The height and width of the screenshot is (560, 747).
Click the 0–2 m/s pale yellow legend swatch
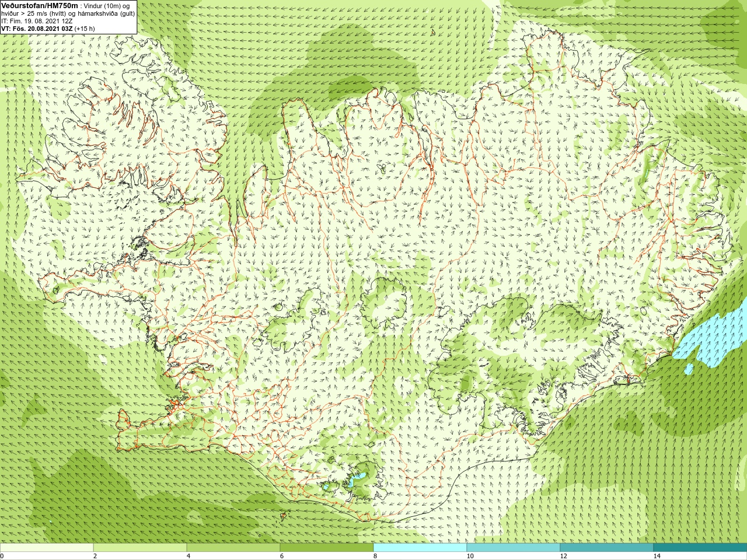[x=47, y=548]
